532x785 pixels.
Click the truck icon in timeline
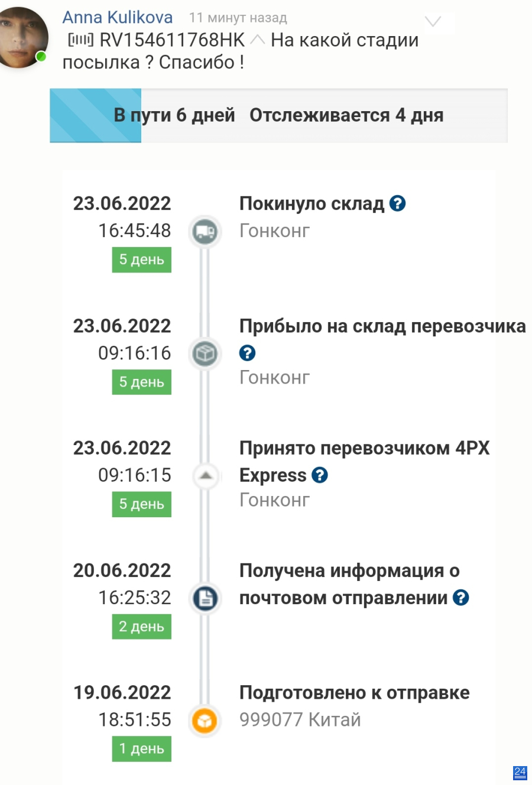[205, 231]
